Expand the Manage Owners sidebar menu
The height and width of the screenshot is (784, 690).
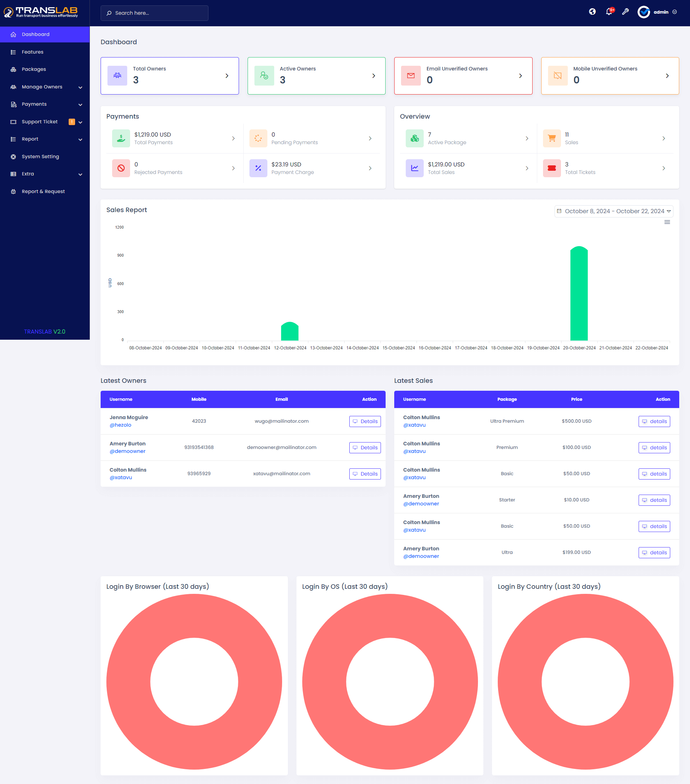coord(42,87)
